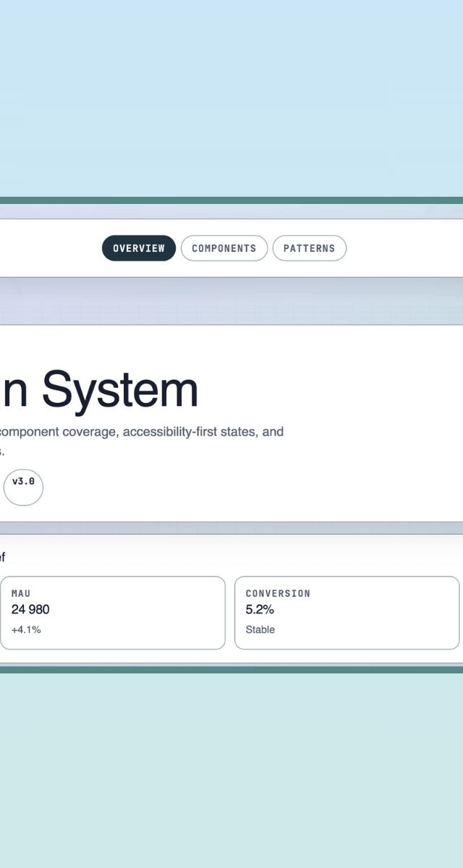Open the MAU metric card
The width and height of the screenshot is (463, 868).
tap(113, 613)
